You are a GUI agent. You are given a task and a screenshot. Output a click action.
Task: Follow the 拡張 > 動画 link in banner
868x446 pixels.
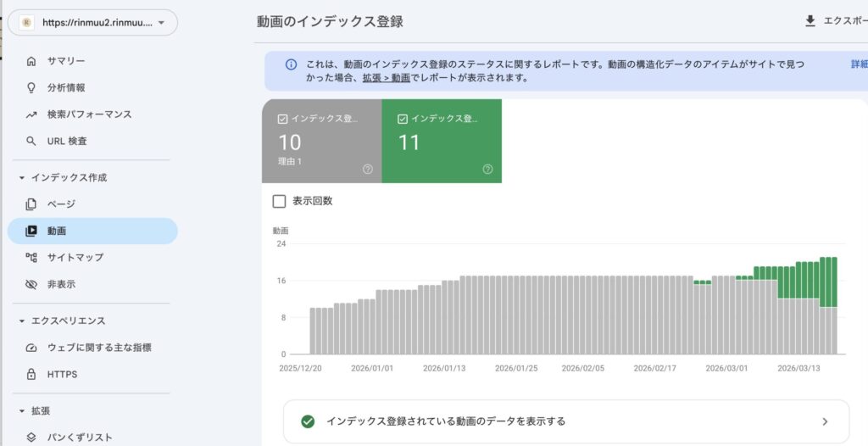pos(386,78)
